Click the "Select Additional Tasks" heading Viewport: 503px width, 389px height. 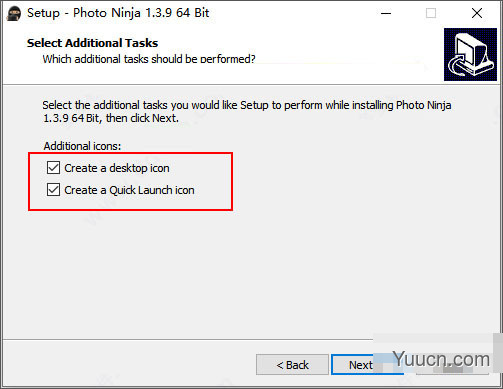click(x=92, y=43)
